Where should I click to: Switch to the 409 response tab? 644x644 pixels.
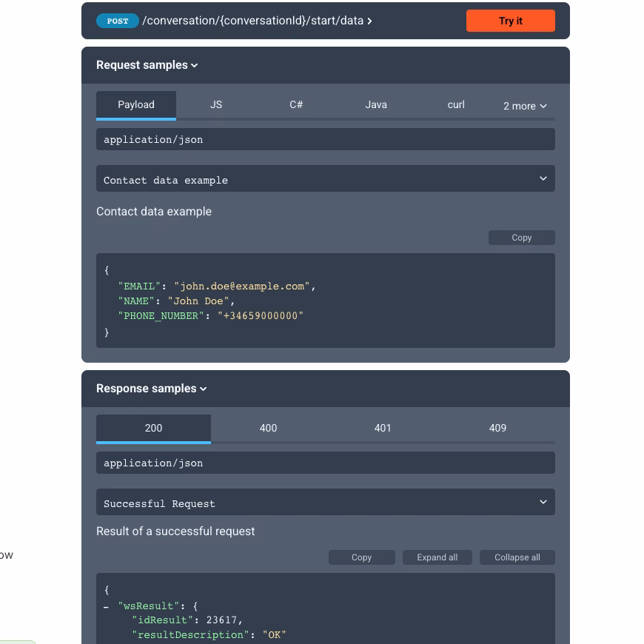pyautogui.click(x=497, y=429)
